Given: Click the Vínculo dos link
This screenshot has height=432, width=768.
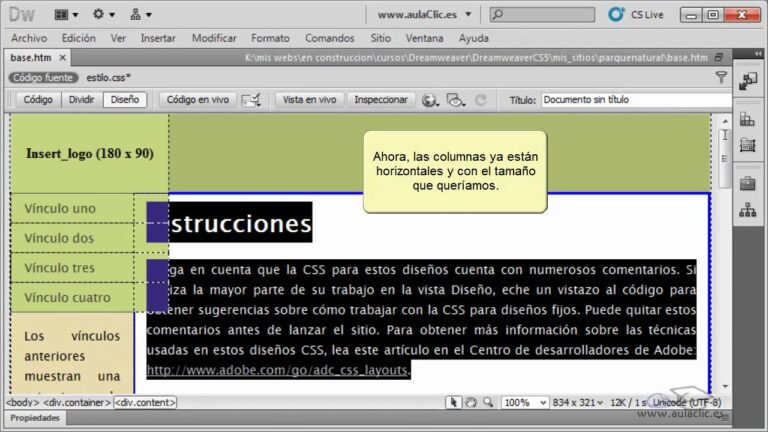Looking at the screenshot, I should click(59, 239).
